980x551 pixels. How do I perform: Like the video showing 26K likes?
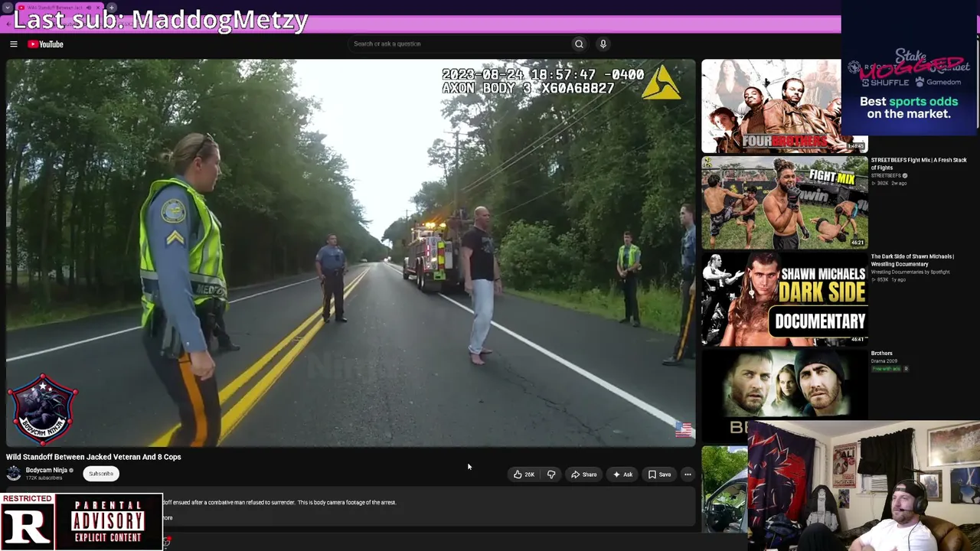(x=524, y=474)
